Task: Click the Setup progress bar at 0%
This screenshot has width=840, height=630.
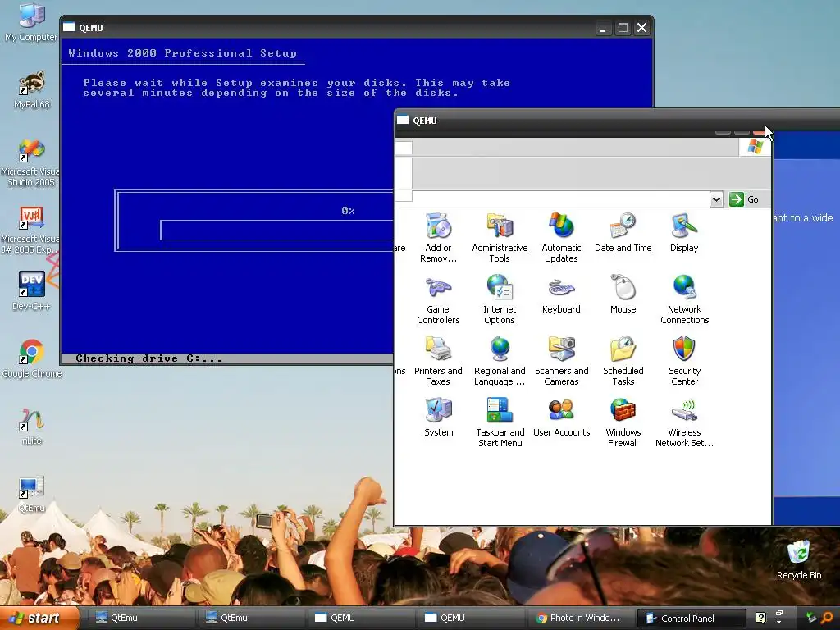Action: [x=276, y=230]
